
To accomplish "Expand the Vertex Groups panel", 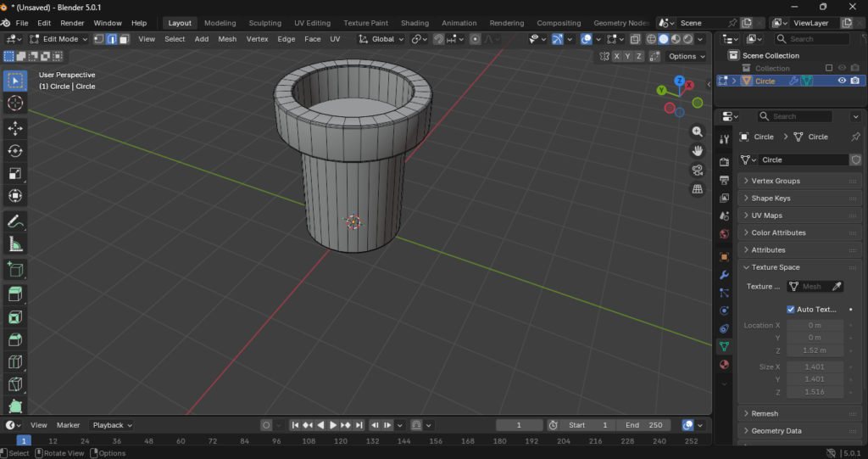I will pos(775,181).
